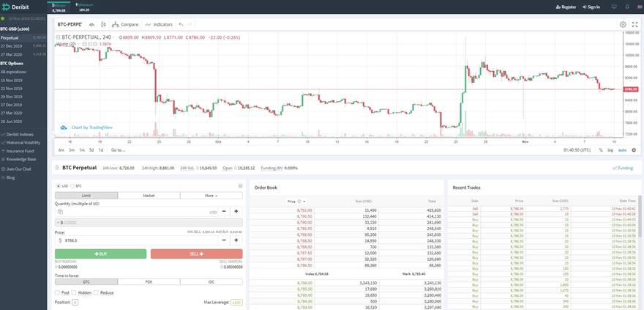
Task: Select IOC time in force
Action: [x=211, y=282]
